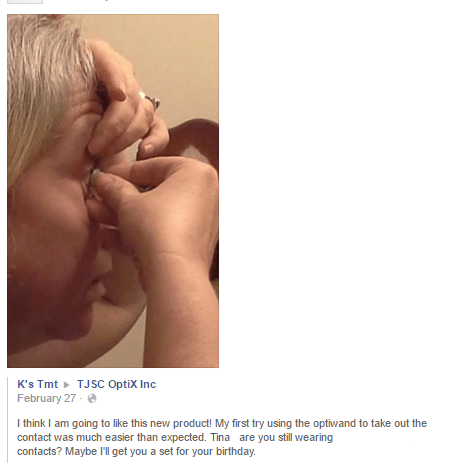459x472 pixels.
Task: Click the arrow icon between page names
Action: 67,385
